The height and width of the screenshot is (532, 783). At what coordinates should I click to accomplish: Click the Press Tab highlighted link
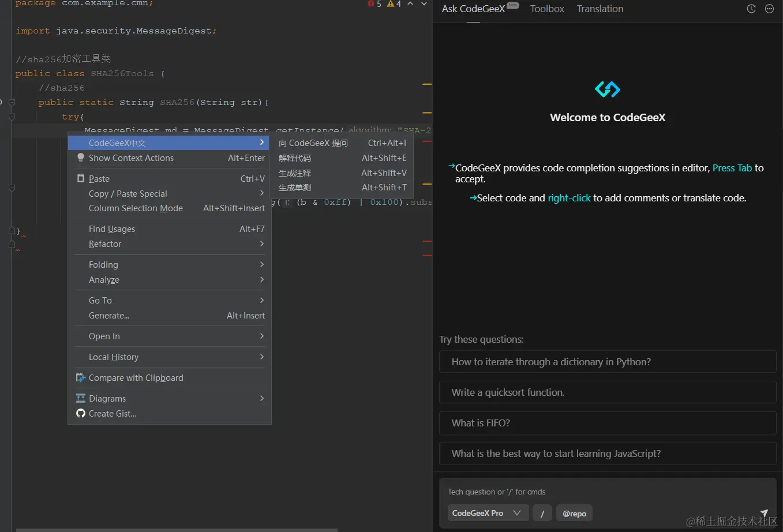732,168
